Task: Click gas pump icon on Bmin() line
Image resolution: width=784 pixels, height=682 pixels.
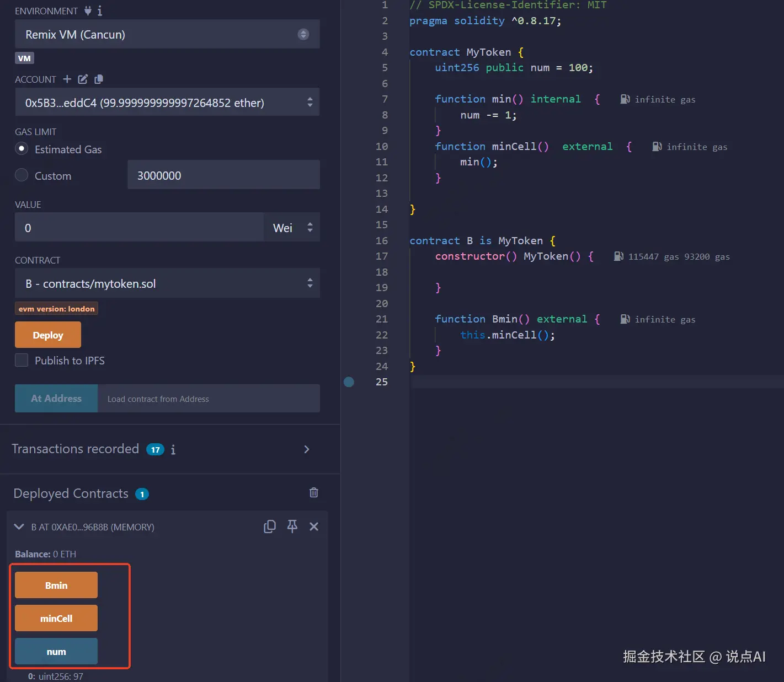Action: coord(625,319)
